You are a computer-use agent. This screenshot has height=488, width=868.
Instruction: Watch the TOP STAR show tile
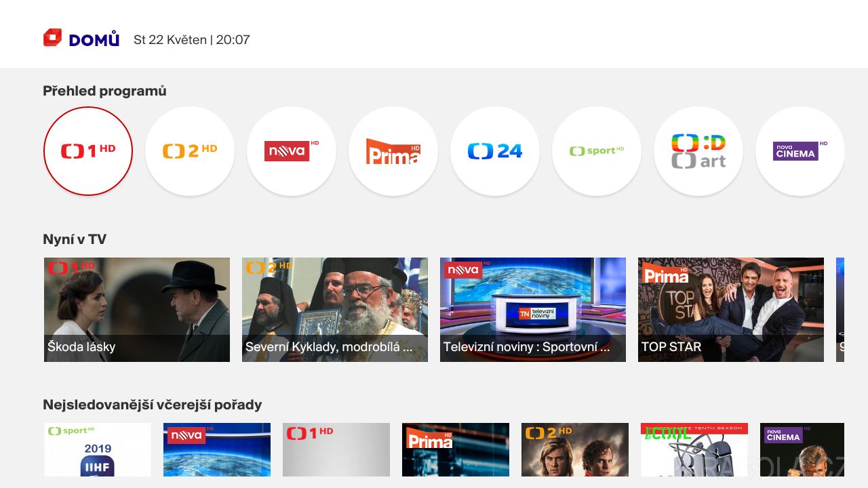[731, 310]
